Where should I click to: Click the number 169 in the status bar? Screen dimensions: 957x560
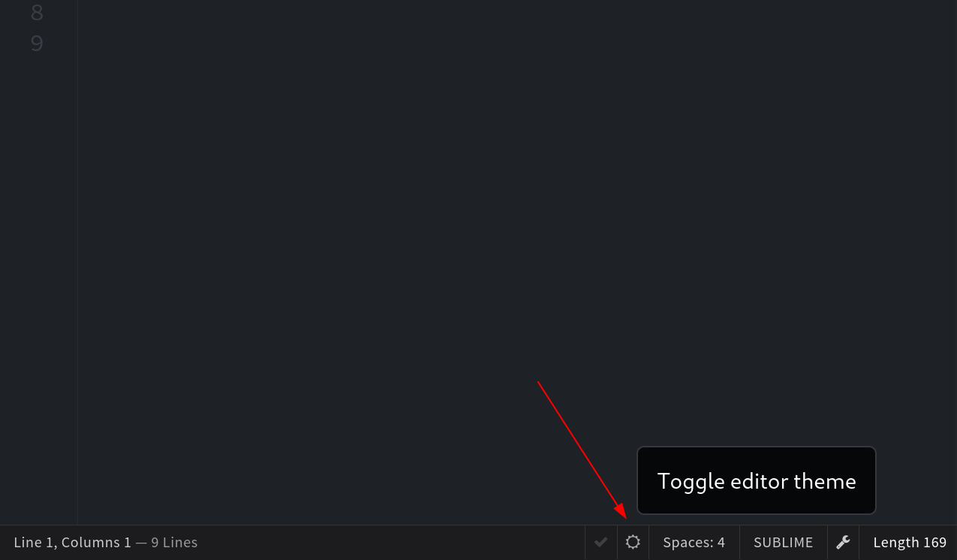click(x=935, y=542)
